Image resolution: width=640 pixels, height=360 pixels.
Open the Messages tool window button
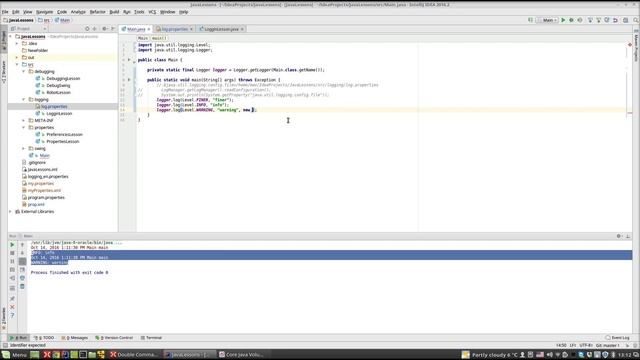point(75,338)
